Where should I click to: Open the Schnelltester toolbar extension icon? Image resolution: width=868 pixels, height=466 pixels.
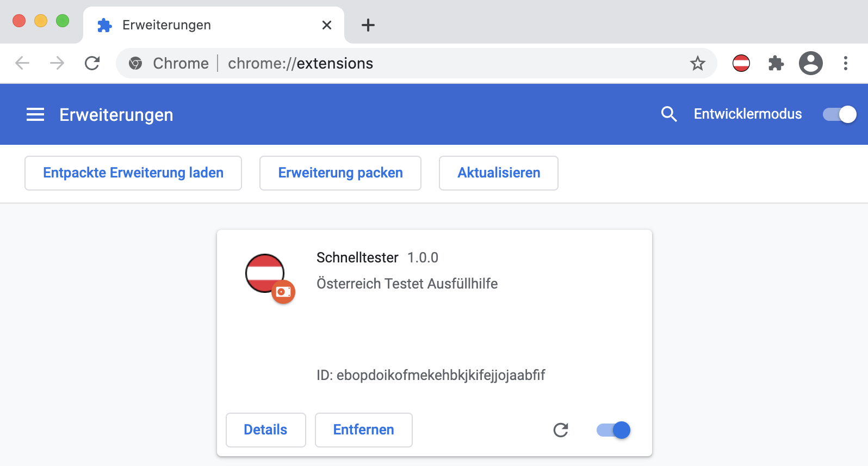pyautogui.click(x=741, y=63)
